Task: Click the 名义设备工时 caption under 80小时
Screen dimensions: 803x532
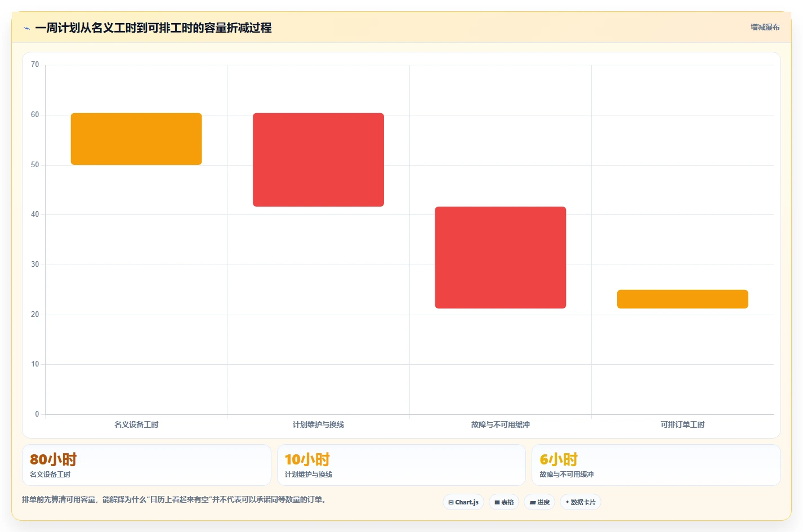Action: click(x=50, y=475)
